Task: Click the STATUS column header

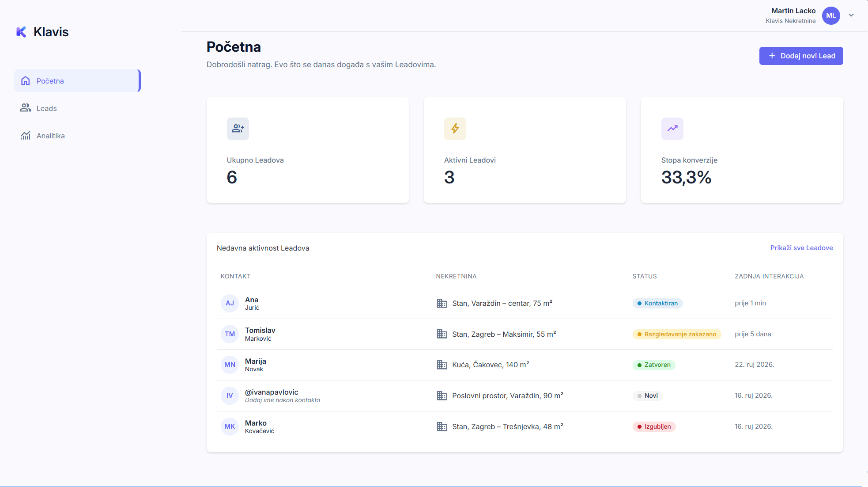Action: click(645, 276)
